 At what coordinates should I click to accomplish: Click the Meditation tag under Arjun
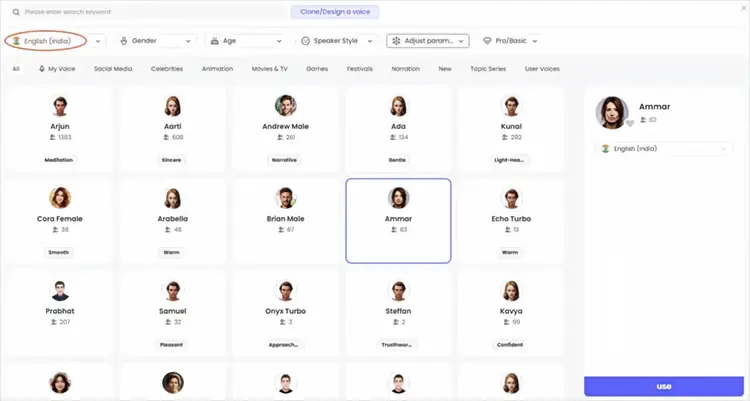coord(58,160)
